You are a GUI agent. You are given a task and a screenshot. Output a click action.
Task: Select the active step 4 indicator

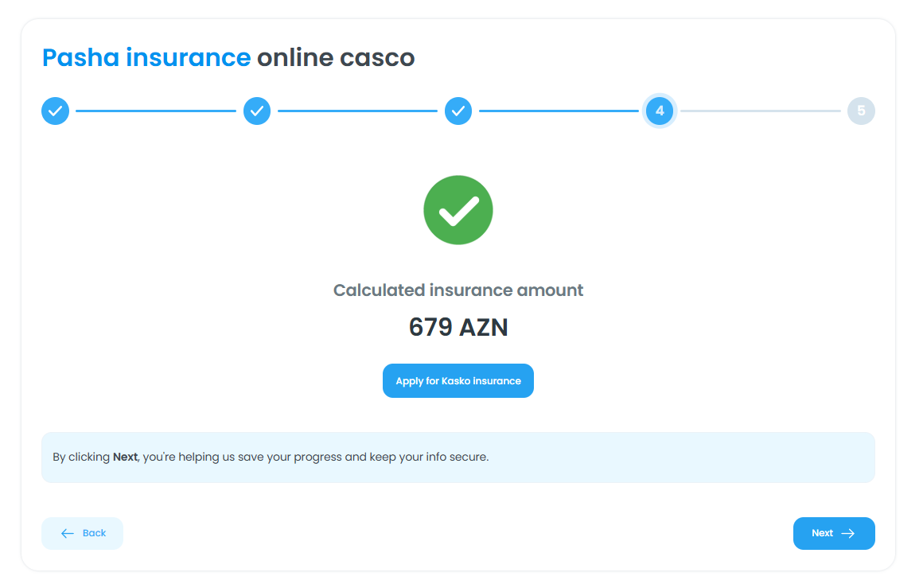660,111
